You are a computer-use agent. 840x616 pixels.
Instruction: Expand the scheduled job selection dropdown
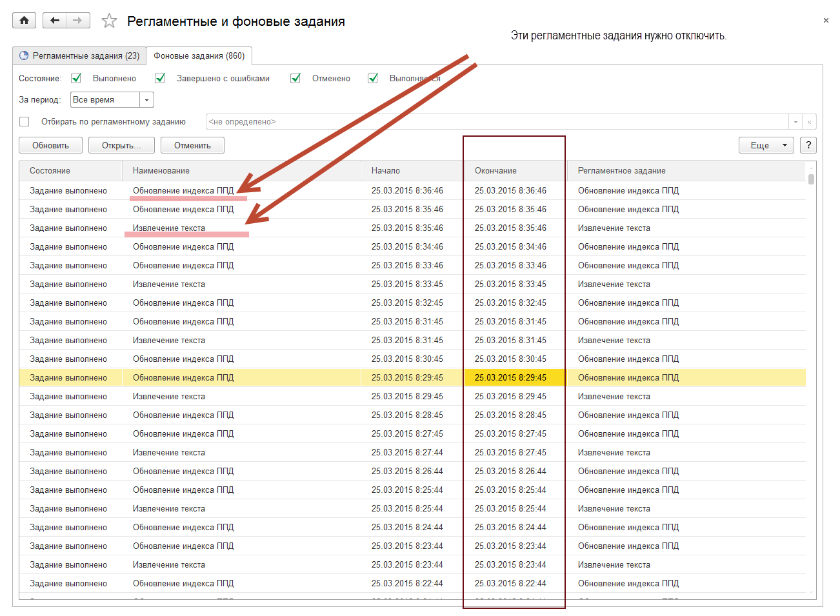[795, 122]
